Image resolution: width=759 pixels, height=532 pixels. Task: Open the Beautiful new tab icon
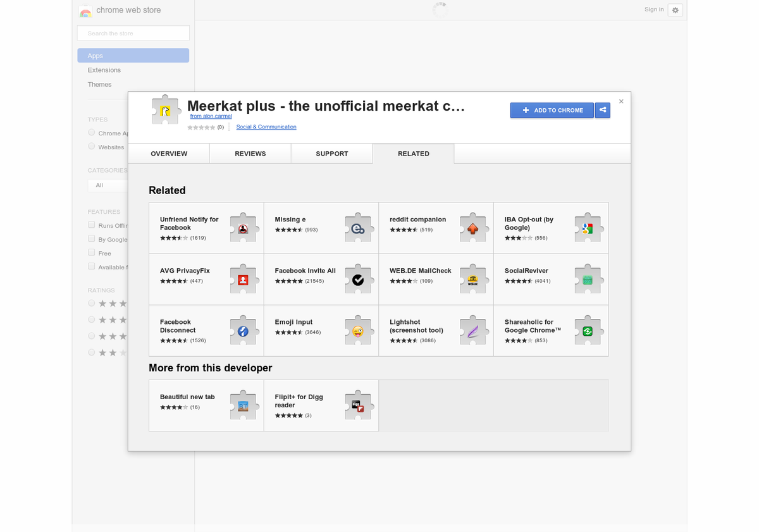pyautogui.click(x=244, y=405)
